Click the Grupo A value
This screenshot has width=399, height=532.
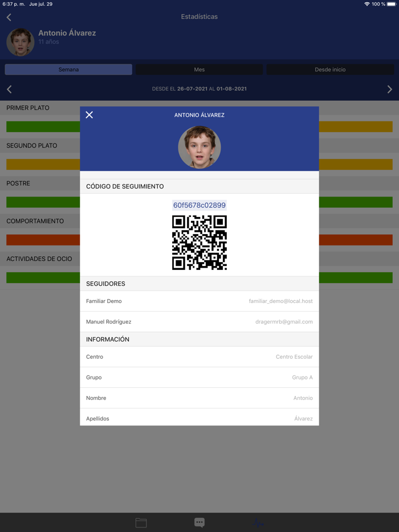point(302,377)
